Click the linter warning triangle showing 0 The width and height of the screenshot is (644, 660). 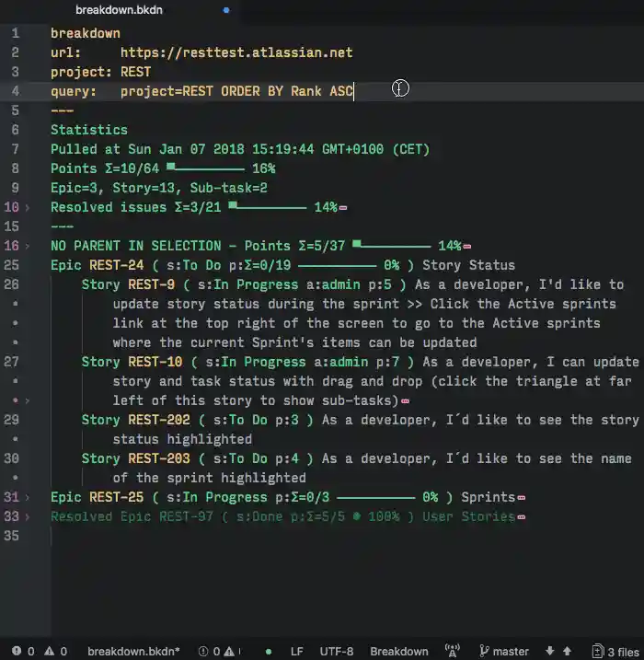(49, 651)
